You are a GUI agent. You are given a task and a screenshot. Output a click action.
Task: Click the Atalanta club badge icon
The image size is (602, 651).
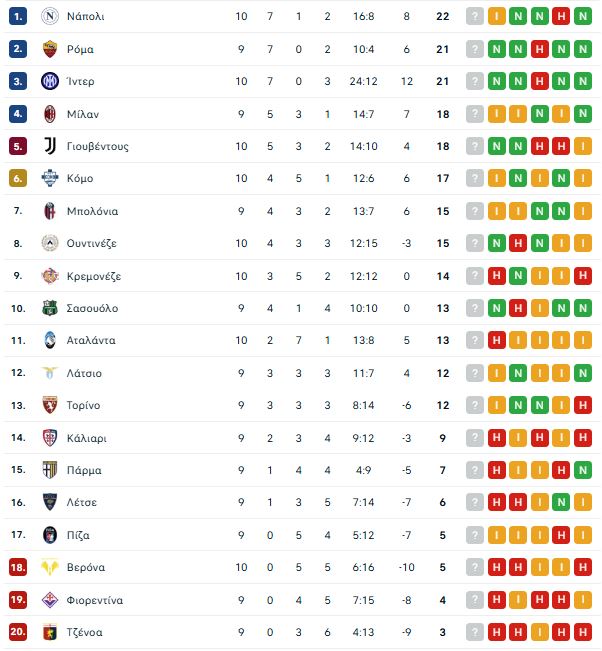(50, 340)
